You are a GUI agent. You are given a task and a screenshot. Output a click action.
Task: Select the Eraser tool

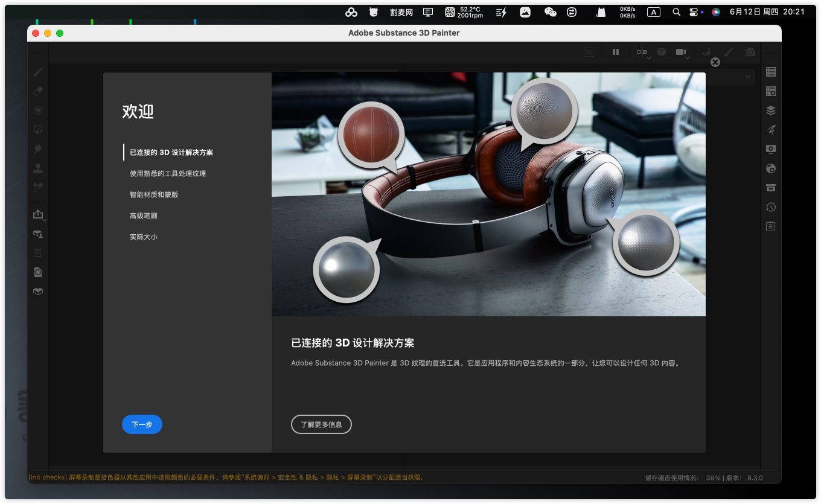(x=38, y=92)
